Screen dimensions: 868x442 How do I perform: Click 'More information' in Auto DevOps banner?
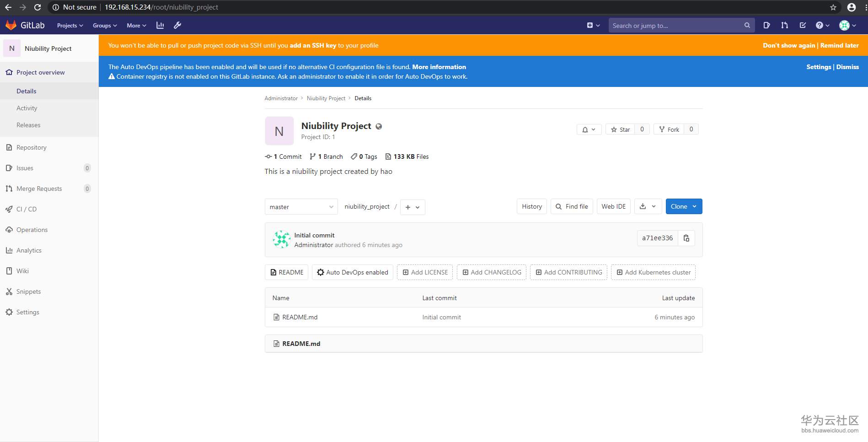coord(439,67)
